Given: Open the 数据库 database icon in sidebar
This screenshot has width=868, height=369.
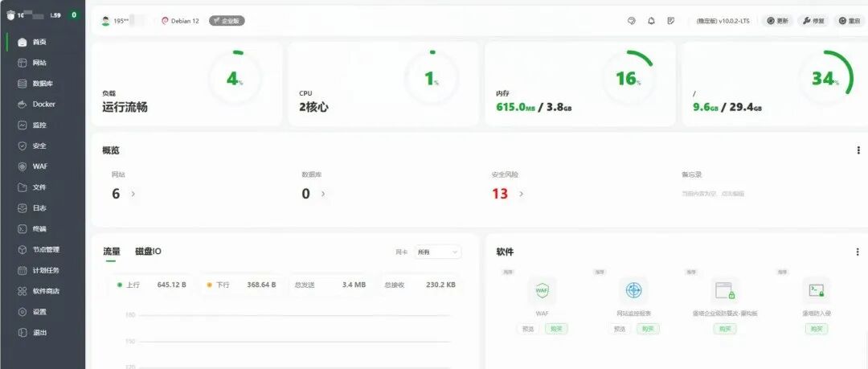Looking at the screenshot, I should coord(23,84).
